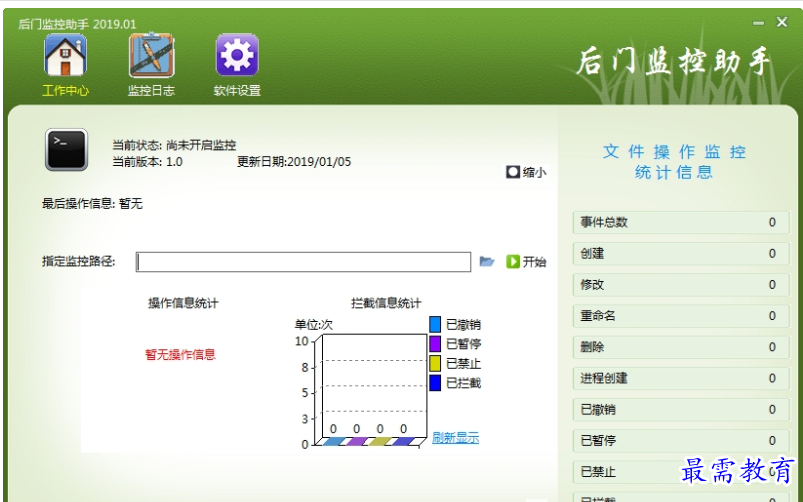The height and width of the screenshot is (502, 803).
Task: Click the 已暂停 statistics row in right panel
Action: coord(681,441)
